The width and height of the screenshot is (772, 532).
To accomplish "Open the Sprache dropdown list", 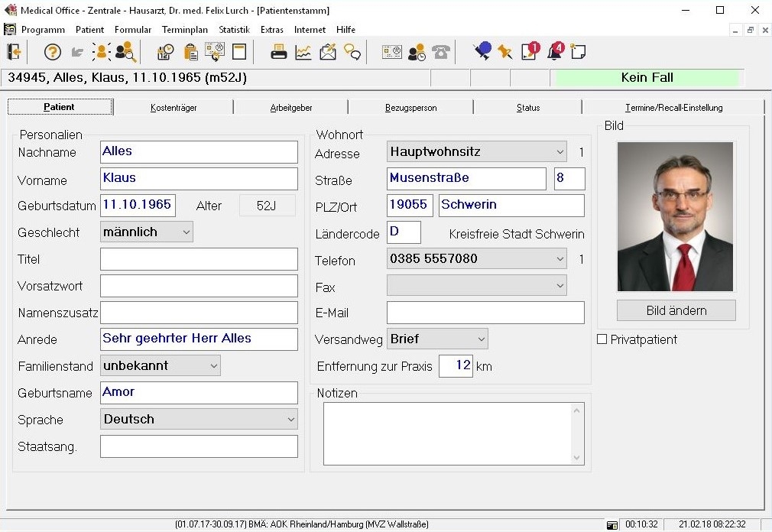I will (x=290, y=420).
